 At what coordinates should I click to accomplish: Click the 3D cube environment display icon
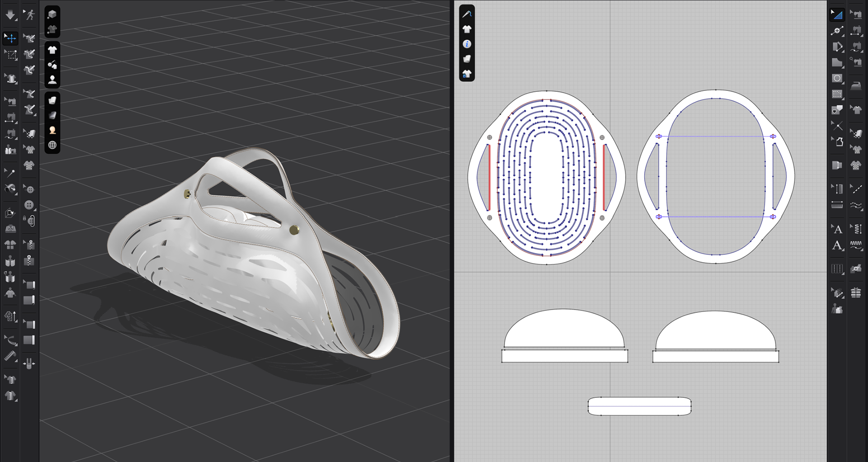pyautogui.click(x=52, y=14)
